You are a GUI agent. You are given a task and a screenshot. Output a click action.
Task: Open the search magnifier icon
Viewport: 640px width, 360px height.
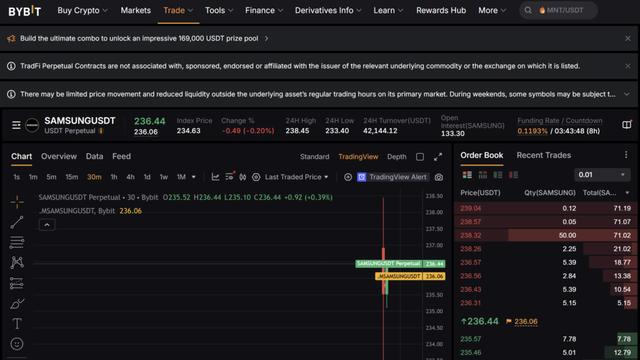click(x=528, y=11)
